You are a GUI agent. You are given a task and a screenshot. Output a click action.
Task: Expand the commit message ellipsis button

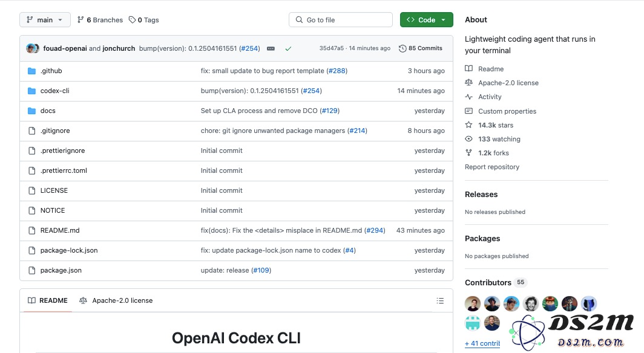point(271,48)
